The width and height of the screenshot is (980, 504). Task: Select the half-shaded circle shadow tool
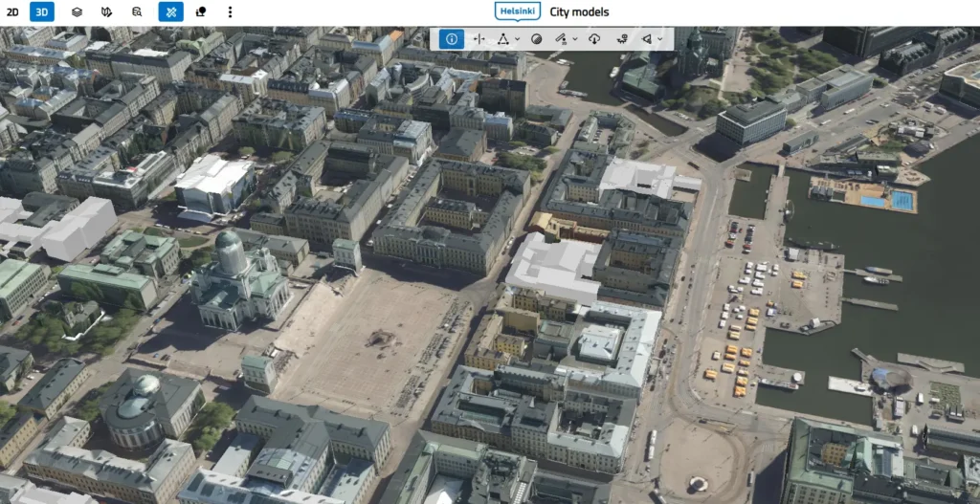click(x=536, y=38)
